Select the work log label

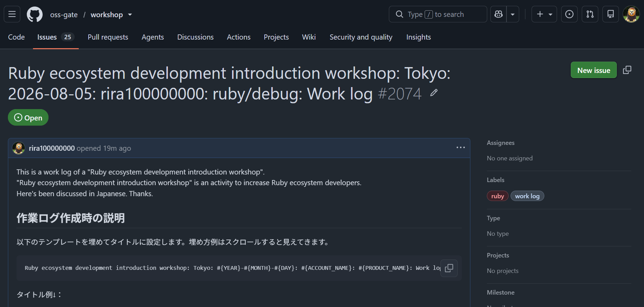(x=527, y=196)
